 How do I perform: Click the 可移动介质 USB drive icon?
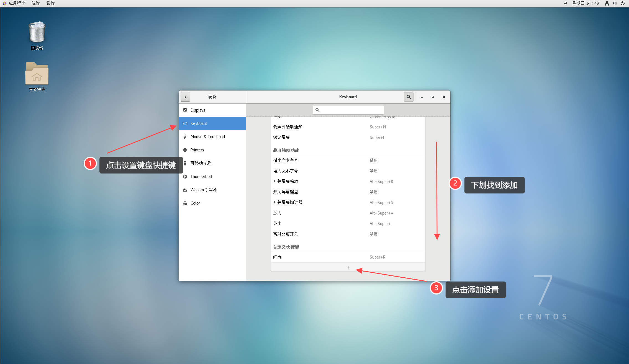[x=185, y=163]
